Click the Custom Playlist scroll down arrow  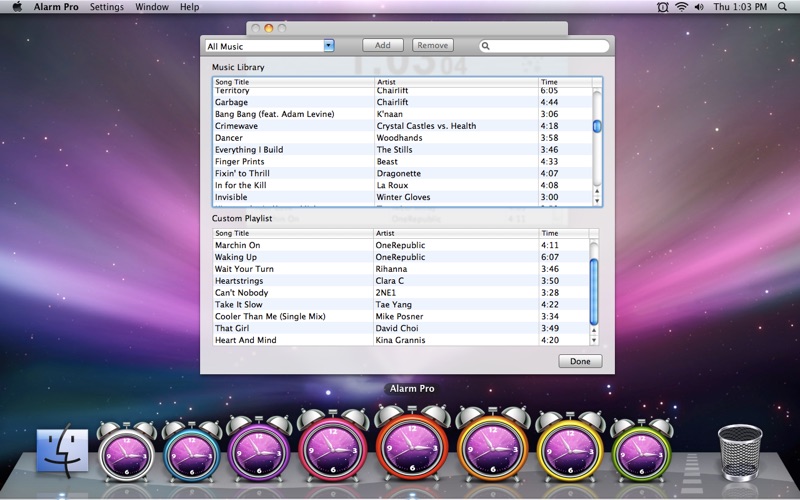tap(594, 340)
